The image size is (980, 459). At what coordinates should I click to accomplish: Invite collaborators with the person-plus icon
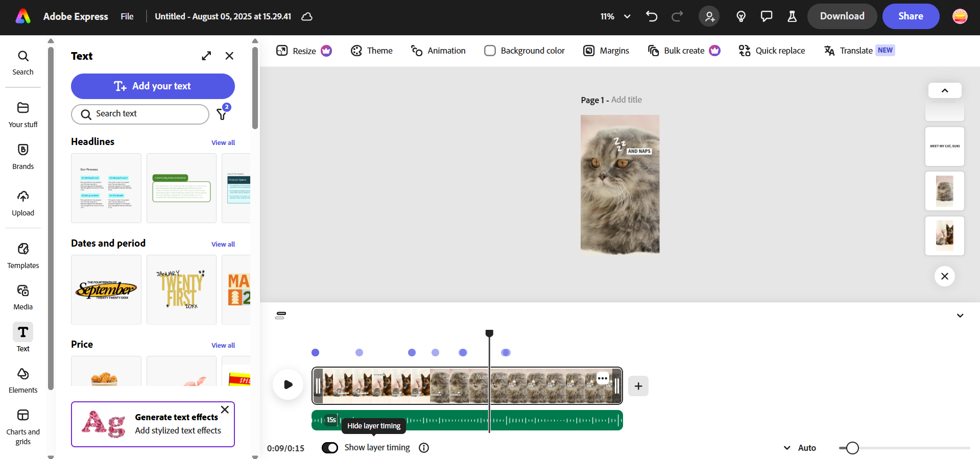(709, 16)
